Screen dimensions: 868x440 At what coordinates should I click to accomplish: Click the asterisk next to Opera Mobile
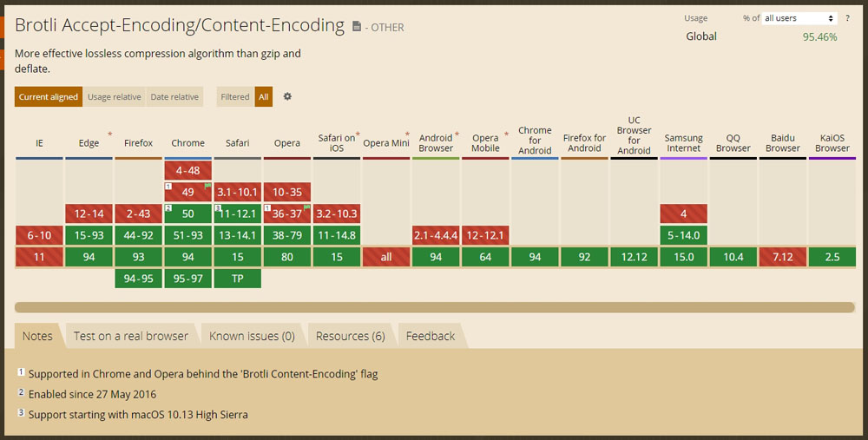(x=507, y=135)
